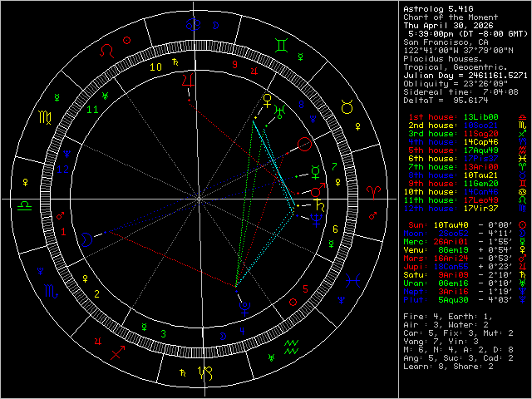
Task: Click the Moon glyph beside the Moon: 2Sco52 row
Action: click(x=522, y=234)
